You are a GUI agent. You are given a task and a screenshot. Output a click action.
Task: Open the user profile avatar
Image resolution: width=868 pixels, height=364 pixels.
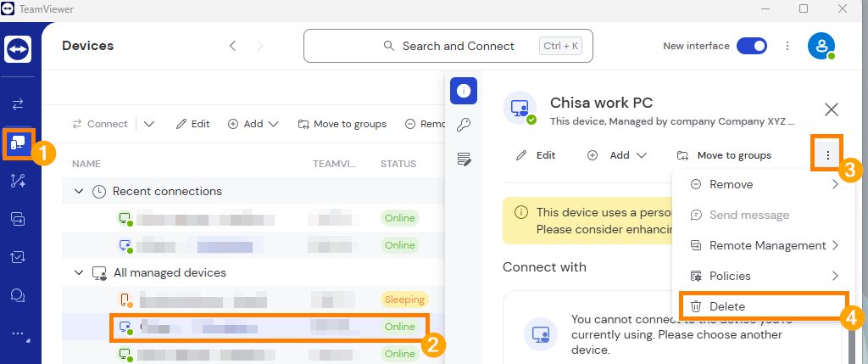[x=821, y=46]
